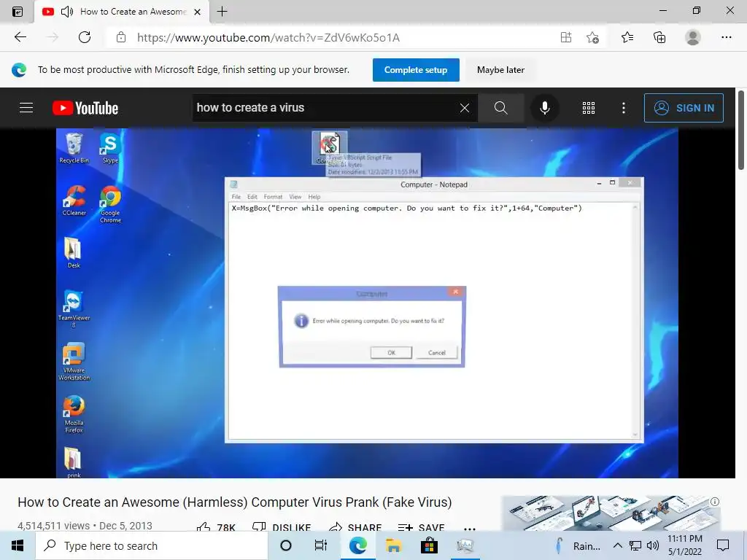Image resolution: width=747 pixels, height=560 pixels.
Task: Open the network status tray icon
Action: tap(635, 545)
